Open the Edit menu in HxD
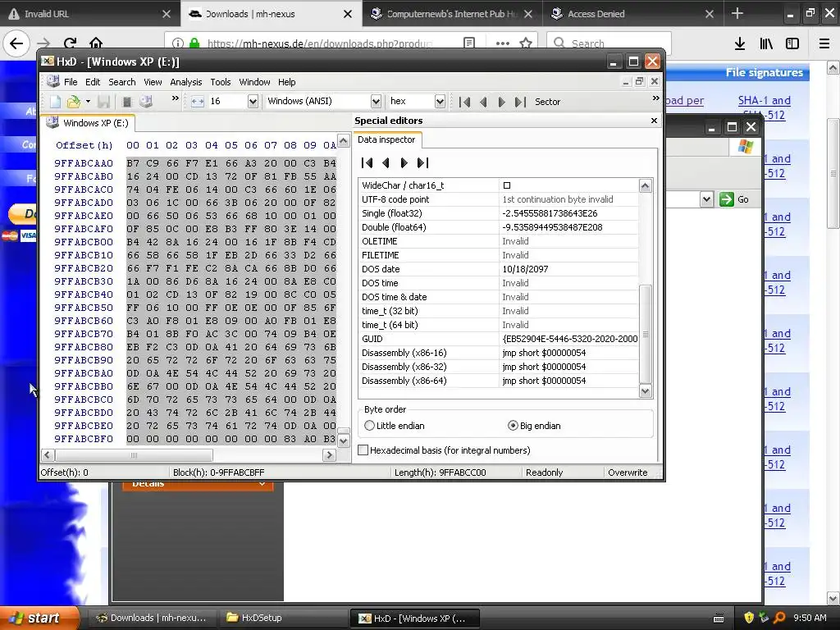This screenshot has width=840, height=630. tap(93, 82)
